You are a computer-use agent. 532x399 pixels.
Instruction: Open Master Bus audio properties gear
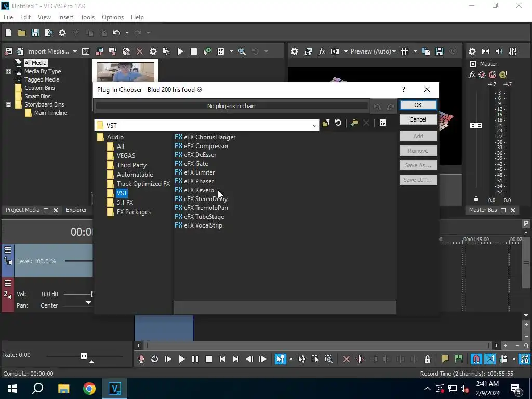pyautogui.click(x=472, y=51)
